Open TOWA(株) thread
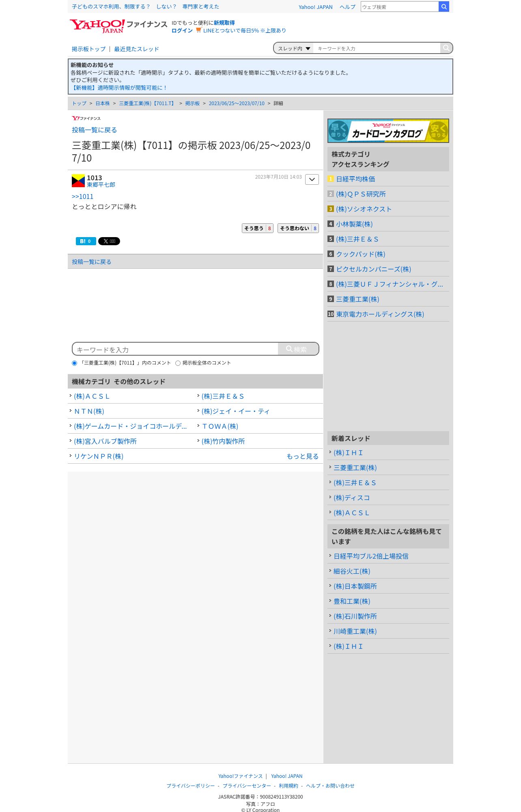 point(220,426)
